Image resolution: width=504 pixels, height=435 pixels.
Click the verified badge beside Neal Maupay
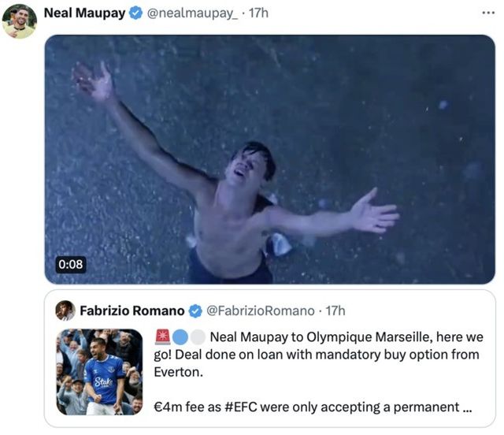[136, 13]
